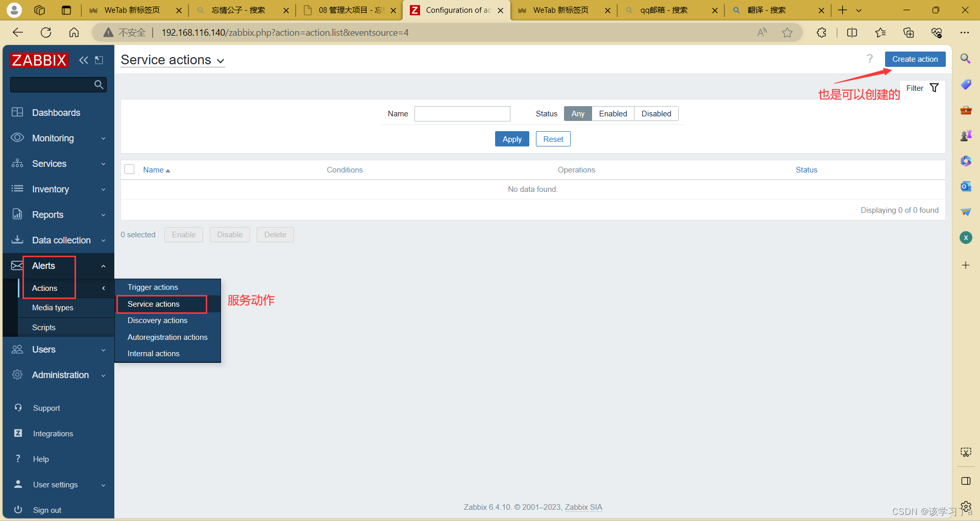Viewport: 980px width, 521px height.
Task: Expand the Inventory menu chevron
Action: pyautogui.click(x=104, y=189)
